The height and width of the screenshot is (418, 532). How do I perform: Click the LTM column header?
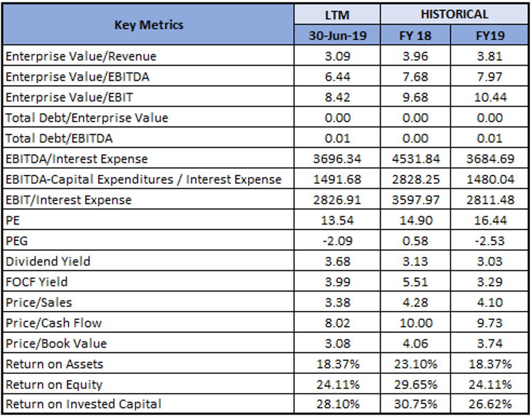337,15
